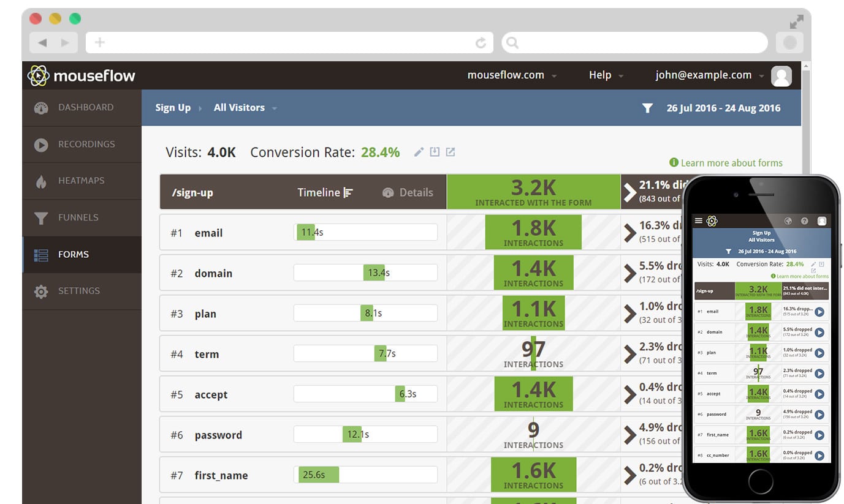Click the 3.2K interacted with the form block
844x504 pixels.
(x=533, y=192)
